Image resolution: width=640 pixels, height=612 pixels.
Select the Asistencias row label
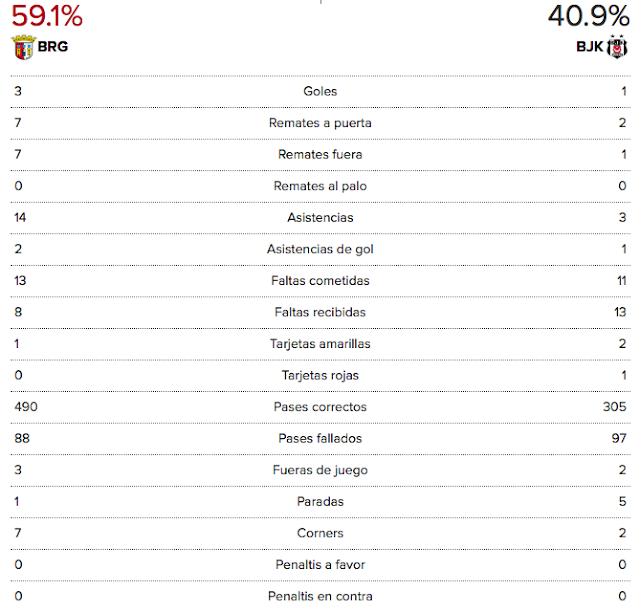pos(320,217)
